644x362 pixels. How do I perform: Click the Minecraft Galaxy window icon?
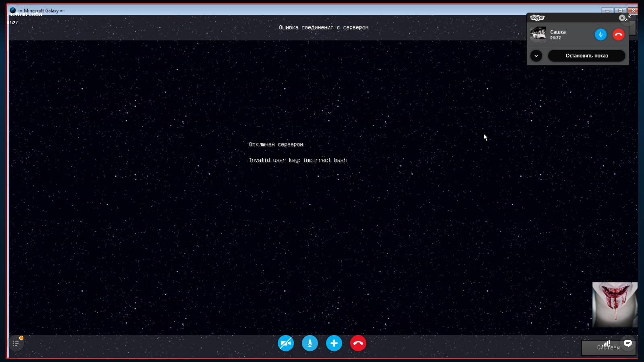[x=13, y=10]
